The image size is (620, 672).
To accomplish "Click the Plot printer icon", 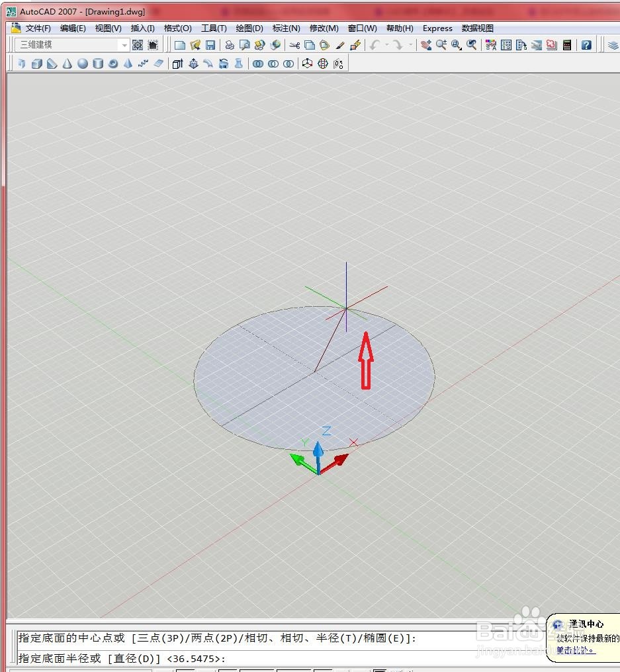I will (230, 45).
